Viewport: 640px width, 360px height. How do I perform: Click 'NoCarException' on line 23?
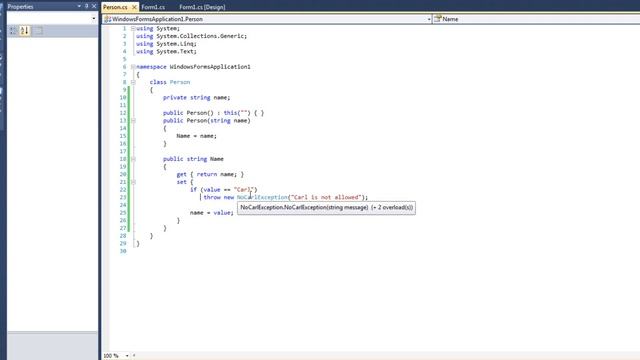262,197
